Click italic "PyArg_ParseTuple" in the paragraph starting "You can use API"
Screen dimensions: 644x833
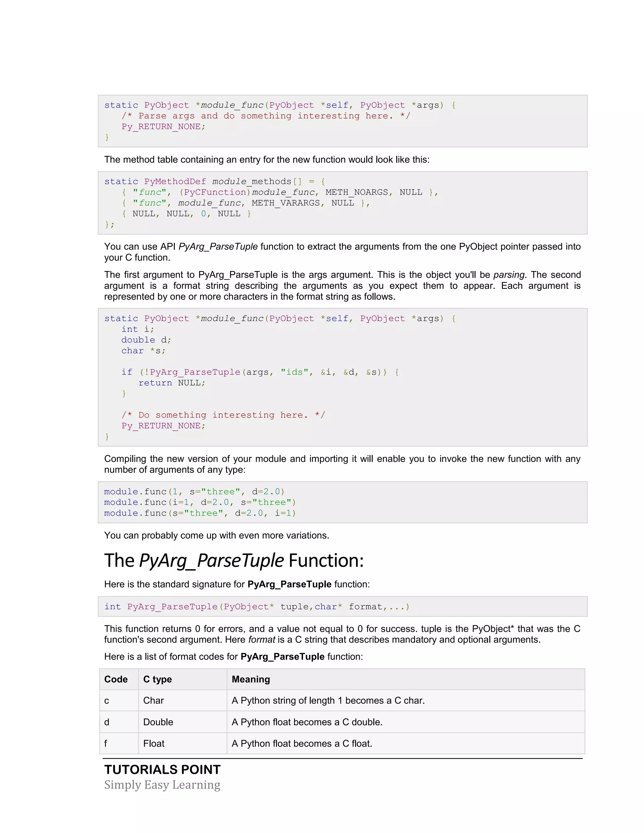tap(218, 247)
